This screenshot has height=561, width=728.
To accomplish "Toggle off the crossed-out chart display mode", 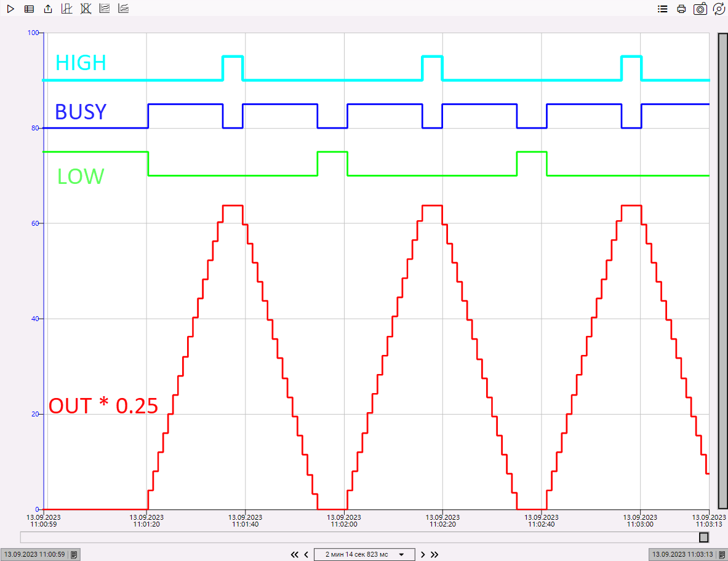I will (x=85, y=9).
